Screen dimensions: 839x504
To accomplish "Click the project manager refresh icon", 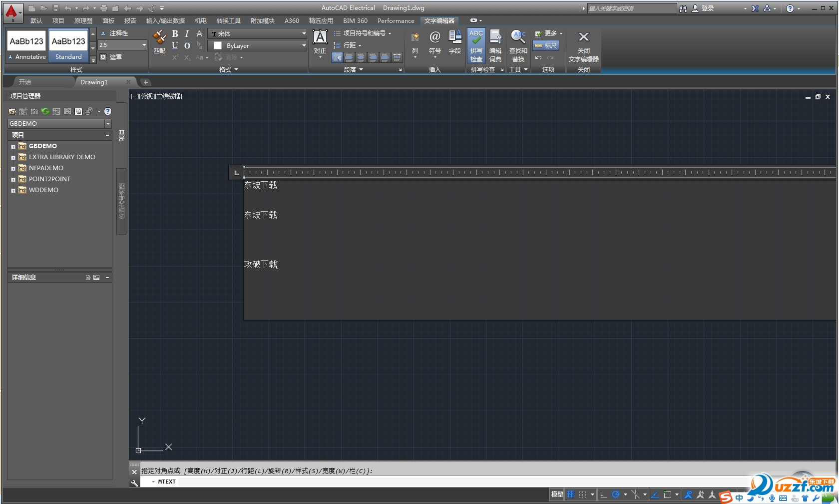I will coord(45,111).
